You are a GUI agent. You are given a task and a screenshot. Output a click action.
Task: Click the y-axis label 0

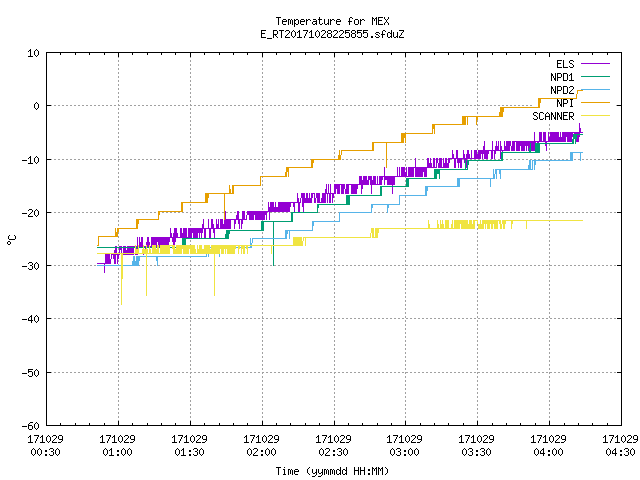(x=36, y=106)
